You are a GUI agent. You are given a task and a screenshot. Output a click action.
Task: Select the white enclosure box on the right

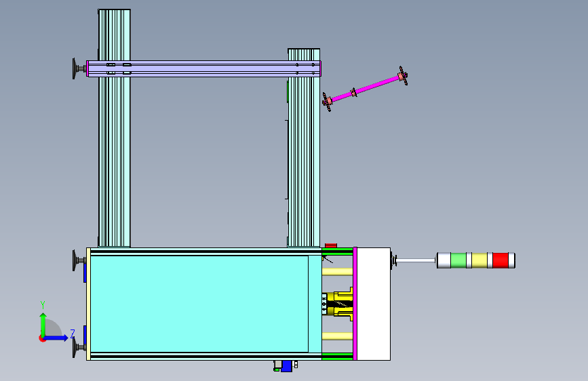coord(374,304)
